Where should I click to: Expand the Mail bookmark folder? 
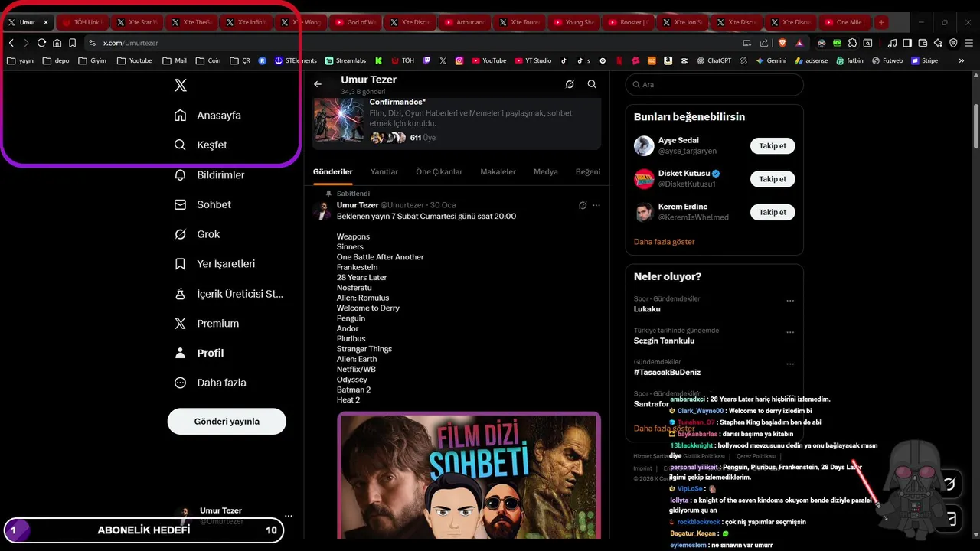pos(174,60)
